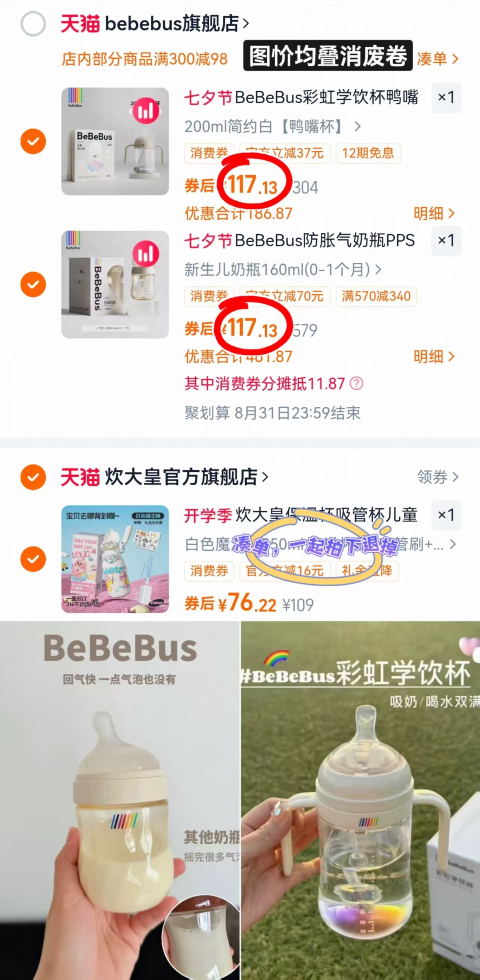Change quantity ×1 of 防胀气奶瓶PPS
This screenshot has height=980, width=480.
[446, 241]
